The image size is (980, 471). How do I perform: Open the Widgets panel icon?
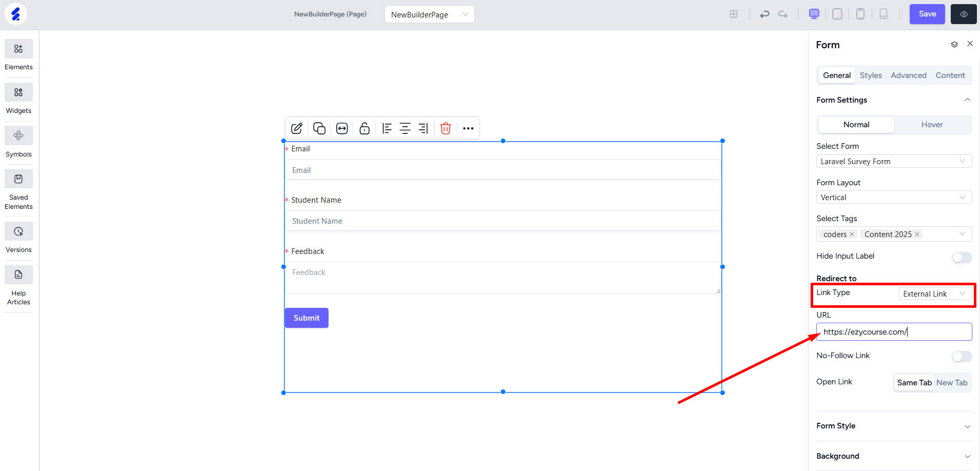[18, 92]
